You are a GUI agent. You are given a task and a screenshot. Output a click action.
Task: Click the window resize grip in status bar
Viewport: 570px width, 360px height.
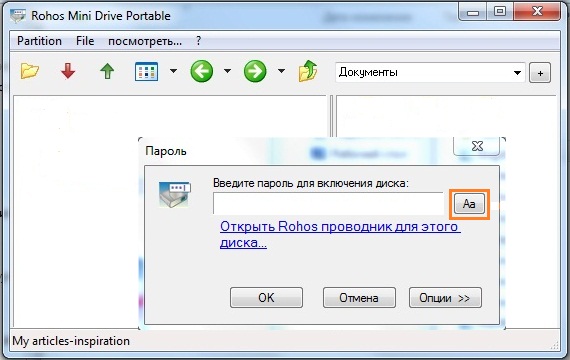pos(555,346)
